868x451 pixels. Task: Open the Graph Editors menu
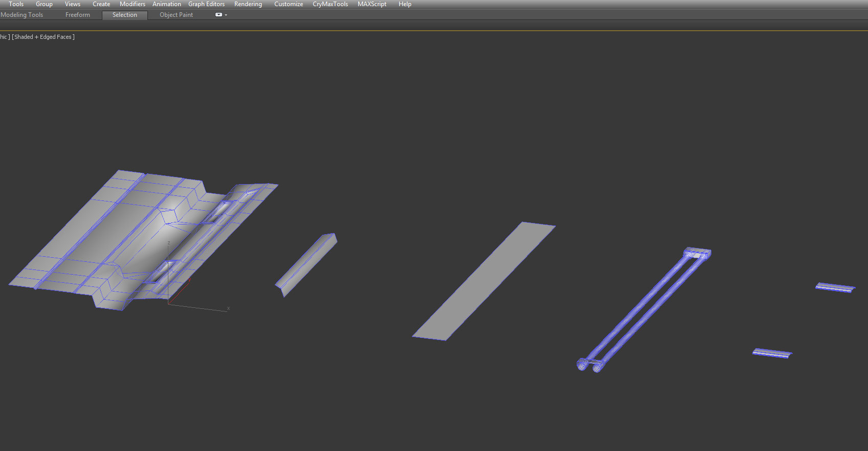tap(207, 4)
